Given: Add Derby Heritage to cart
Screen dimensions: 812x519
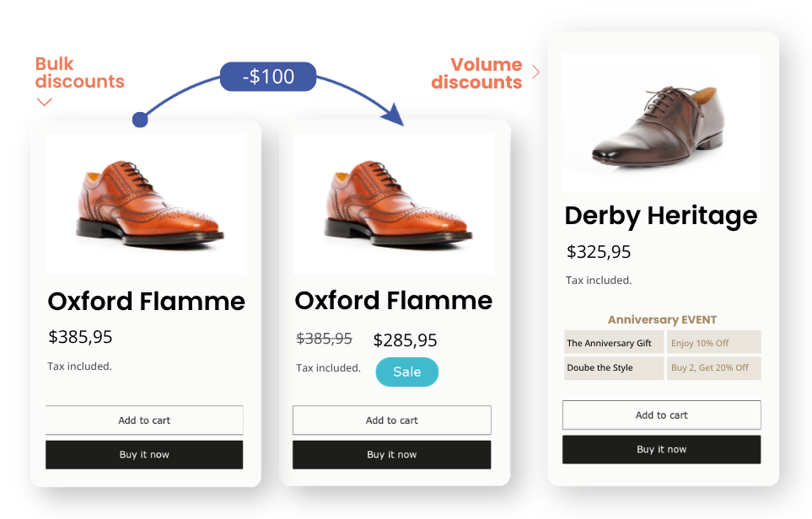Looking at the screenshot, I should tap(661, 415).
